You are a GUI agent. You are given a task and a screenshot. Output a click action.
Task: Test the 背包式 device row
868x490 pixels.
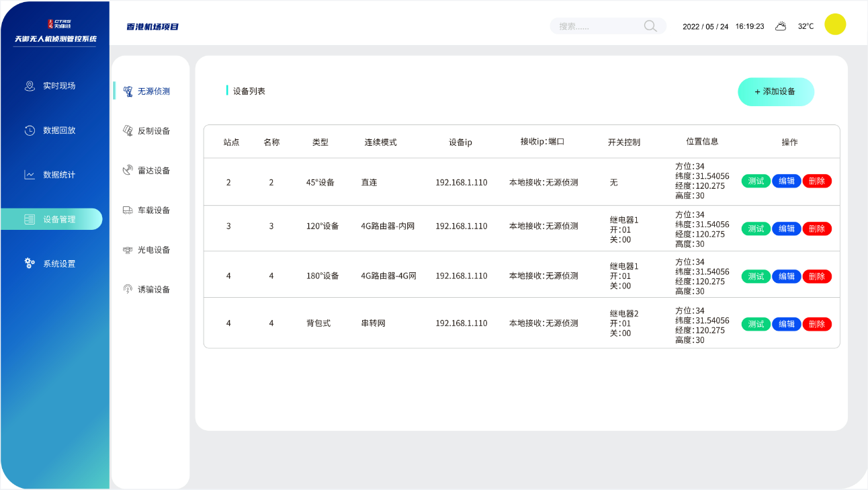coord(756,324)
